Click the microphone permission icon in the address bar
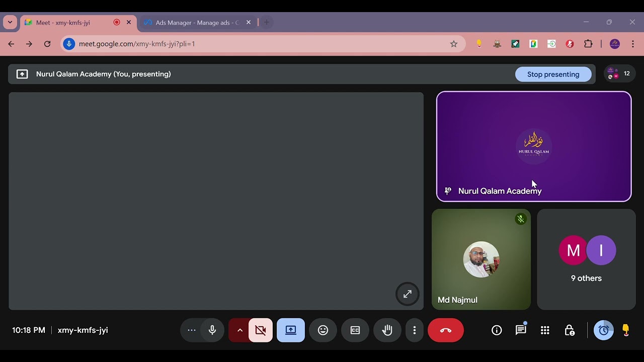Image resolution: width=644 pixels, height=362 pixels. click(x=69, y=44)
